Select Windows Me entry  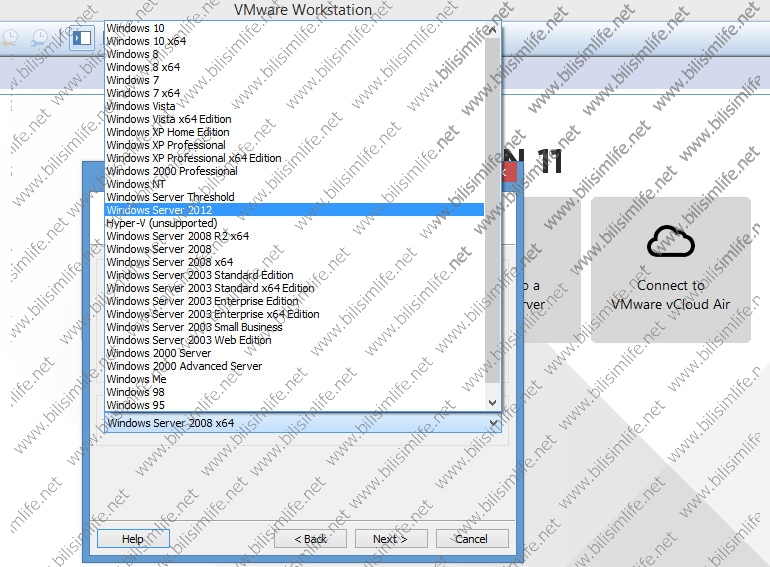294,379
